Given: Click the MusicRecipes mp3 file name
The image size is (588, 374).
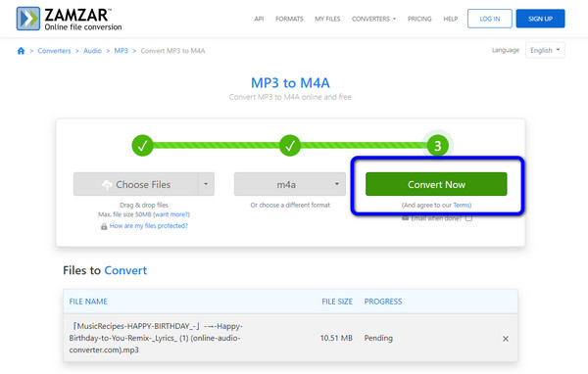Looking at the screenshot, I should [156, 338].
